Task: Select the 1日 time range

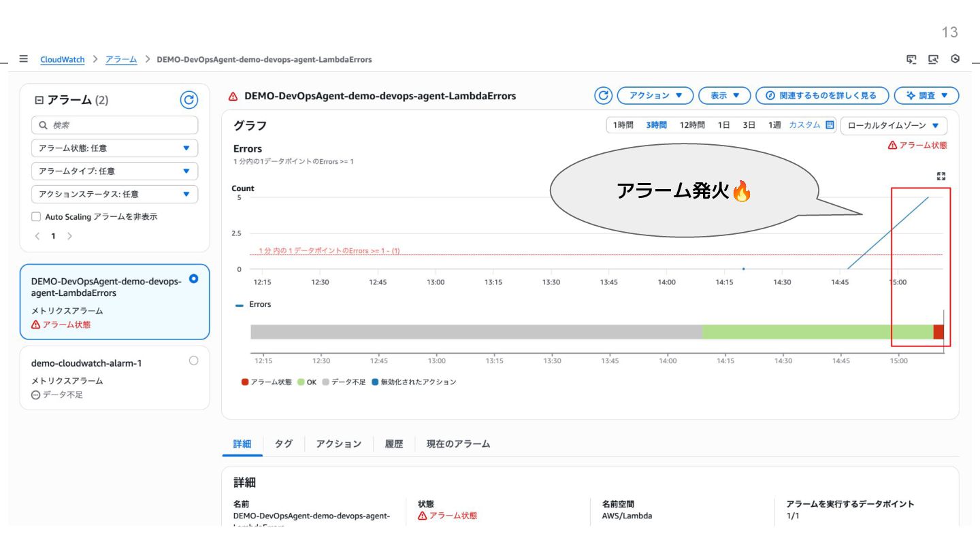Action: point(724,125)
